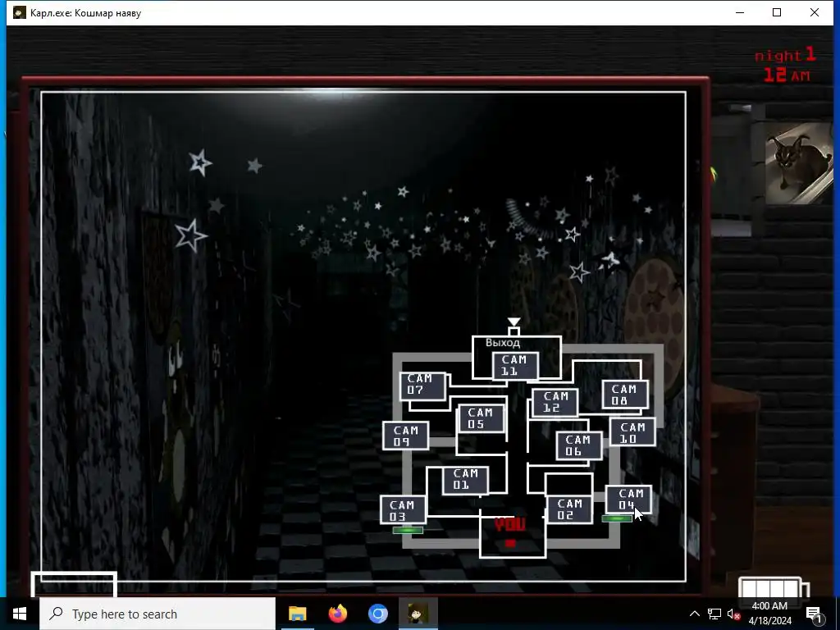Click the CAM 04 button
Screen dimensions: 840x630
pyautogui.click(x=628, y=499)
